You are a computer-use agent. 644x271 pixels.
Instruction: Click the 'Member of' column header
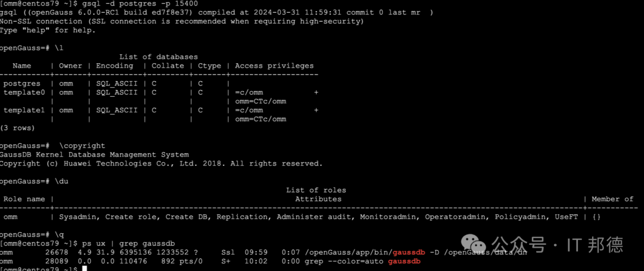pos(612,199)
